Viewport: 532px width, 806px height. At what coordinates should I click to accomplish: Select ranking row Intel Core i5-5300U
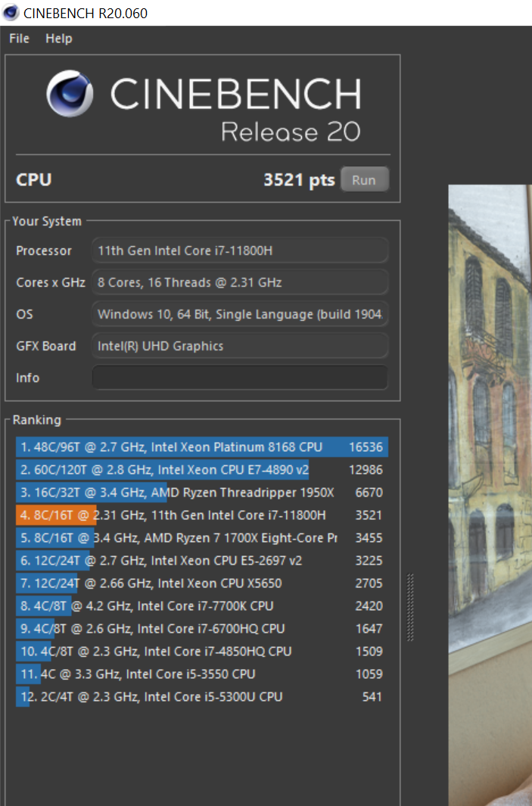(202, 696)
